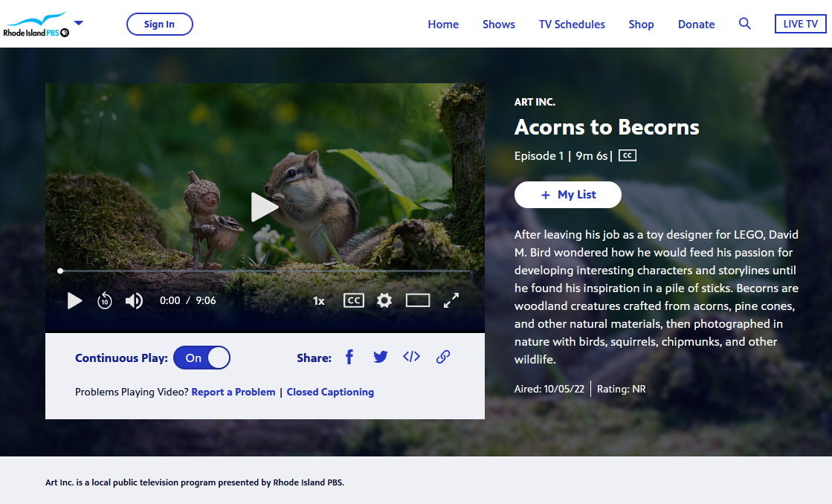Open the Donate navigation link
The height and width of the screenshot is (504, 832).
pos(696,25)
